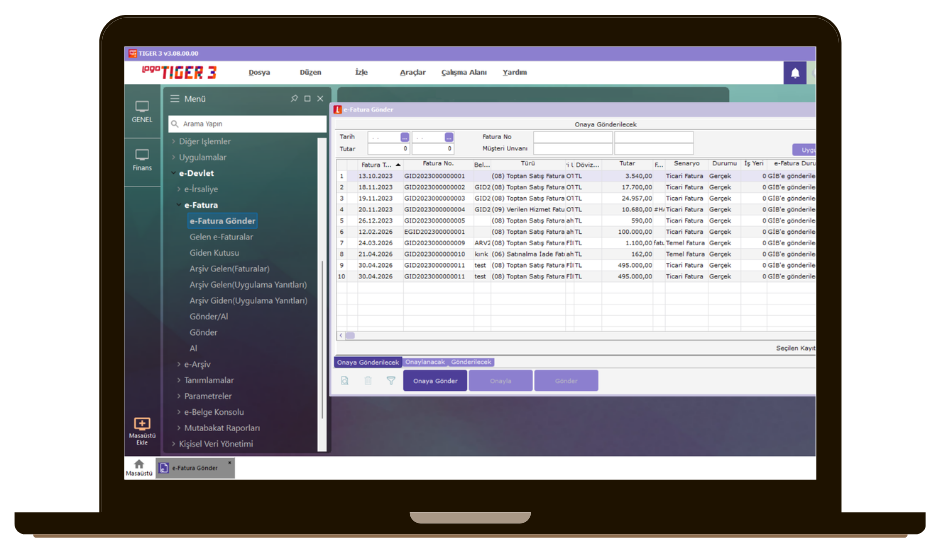Expand Diğer İşlemler tree node
Viewport: 940px width, 547px height.
point(174,142)
